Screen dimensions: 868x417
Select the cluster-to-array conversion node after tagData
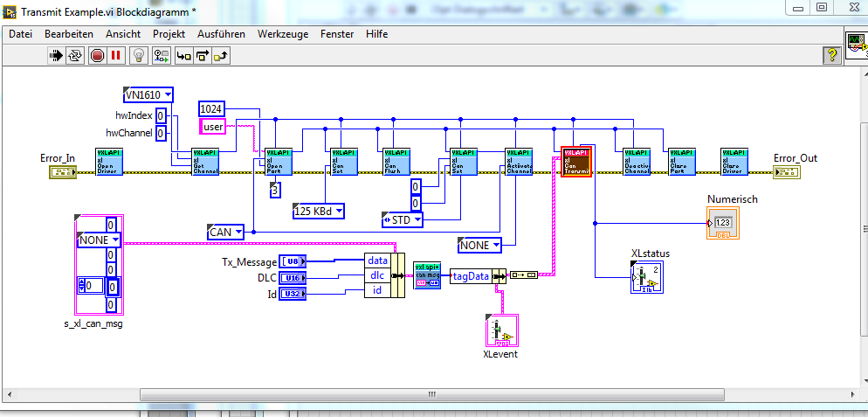pos(523,275)
